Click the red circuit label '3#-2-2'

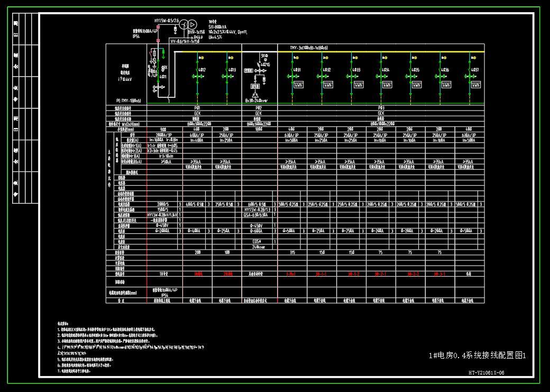click(x=413, y=274)
